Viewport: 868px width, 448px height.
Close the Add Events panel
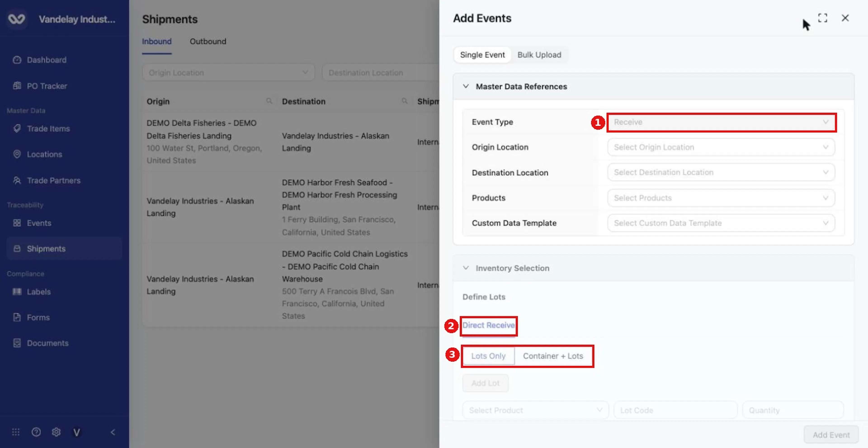pyautogui.click(x=845, y=18)
